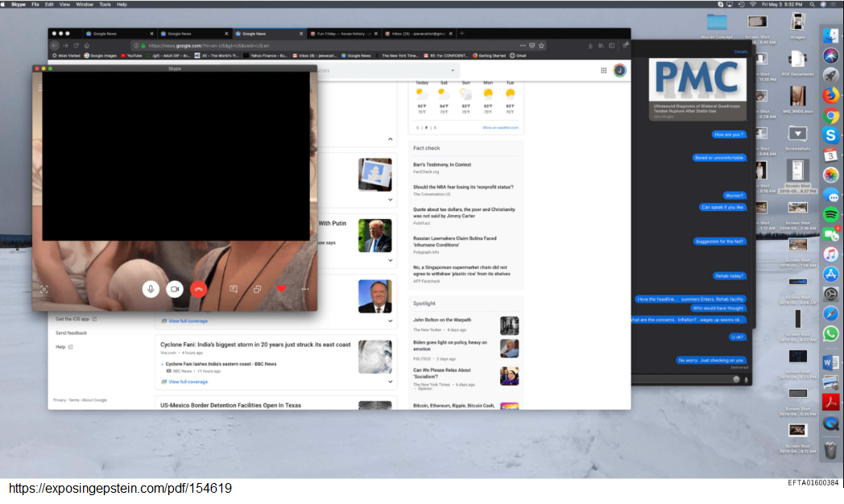This screenshot has width=844, height=504.
Task: Turn off the video camera in Skype call
Action: tap(175, 289)
